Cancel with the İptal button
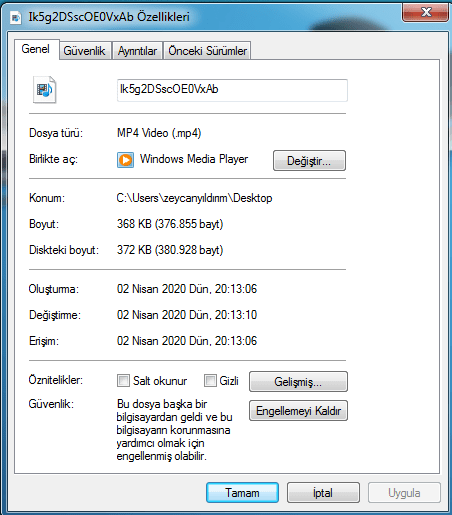The height and width of the screenshot is (515, 452). pos(323,493)
